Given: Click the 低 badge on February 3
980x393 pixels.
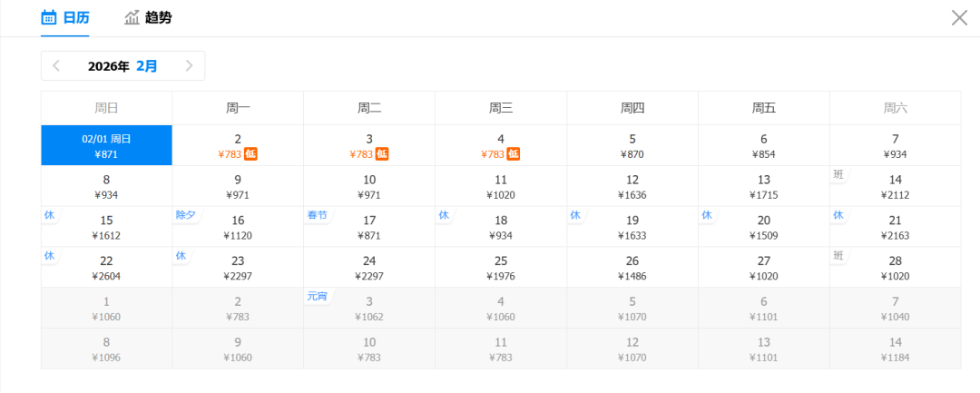Looking at the screenshot, I should (382, 154).
